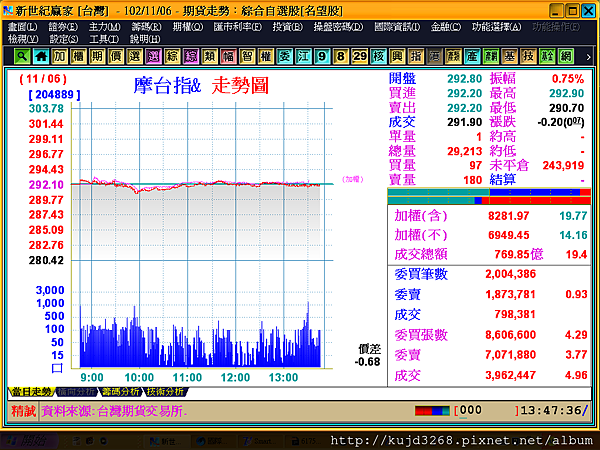This screenshot has width=600, height=450.
Task: Select the 類 toolbar icon
Action: pyautogui.click(x=210, y=57)
